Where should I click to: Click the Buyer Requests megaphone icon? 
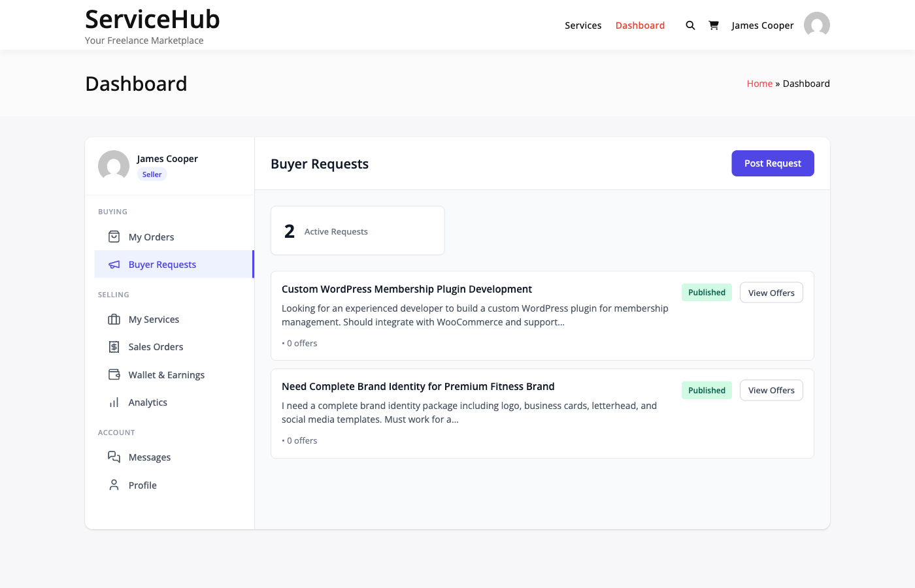point(114,265)
